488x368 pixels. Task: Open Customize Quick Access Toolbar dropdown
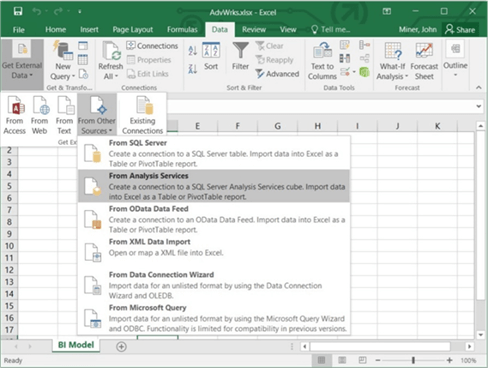80,12
